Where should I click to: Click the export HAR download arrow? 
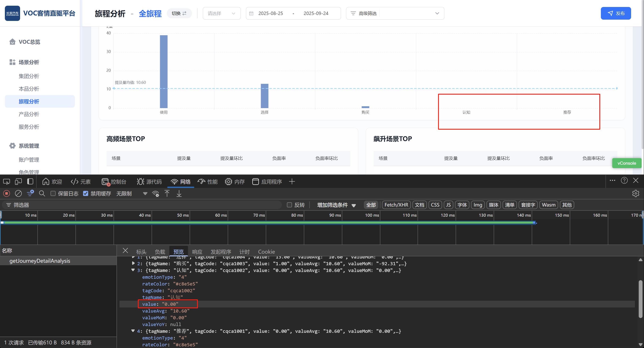point(179,193)
